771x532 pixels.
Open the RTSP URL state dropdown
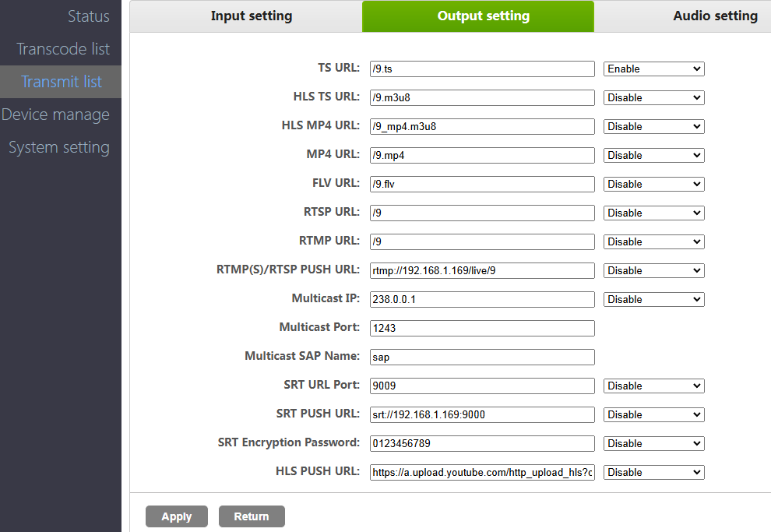pos(654,213)
